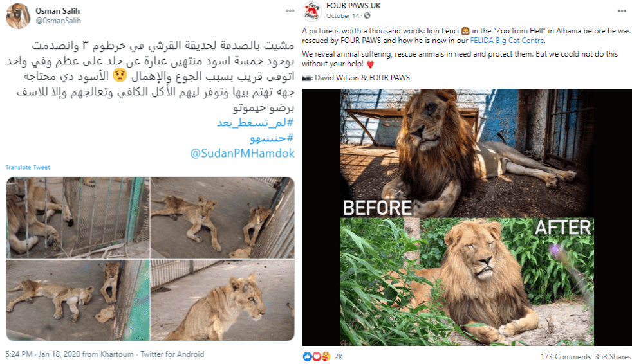Open the bottom-right thin lioness photo
This screenshot has height=364, width=632.
point(223,300)
